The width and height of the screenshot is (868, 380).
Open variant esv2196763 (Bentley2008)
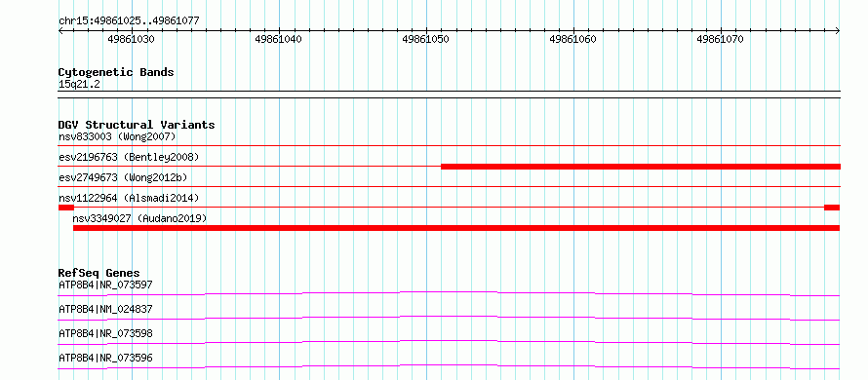[x=129, y=157]
